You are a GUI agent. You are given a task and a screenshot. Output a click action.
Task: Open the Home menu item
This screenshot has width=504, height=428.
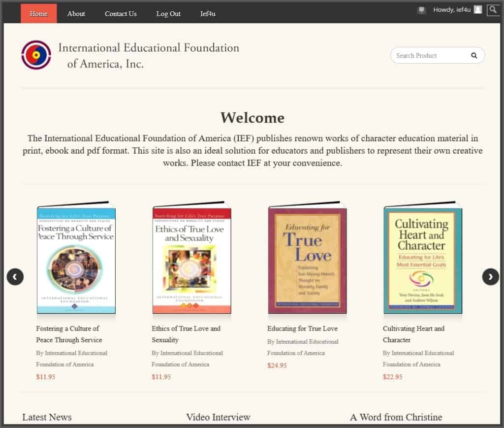[38, 14]
